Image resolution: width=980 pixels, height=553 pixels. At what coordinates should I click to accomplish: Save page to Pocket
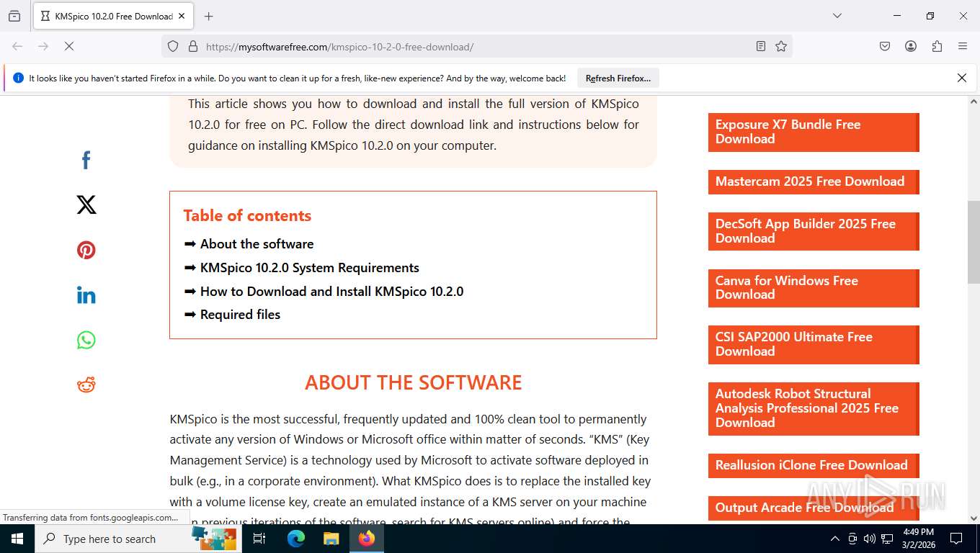[885, 46]
